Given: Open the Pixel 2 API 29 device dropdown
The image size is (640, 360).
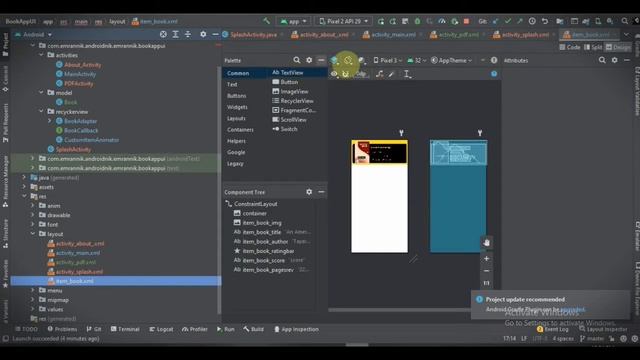Looking at the screenshot, I should point(343,21).
